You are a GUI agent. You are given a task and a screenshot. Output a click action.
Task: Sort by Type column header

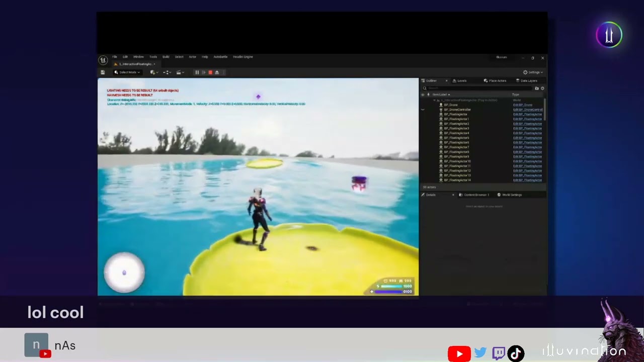coord(516,95)
